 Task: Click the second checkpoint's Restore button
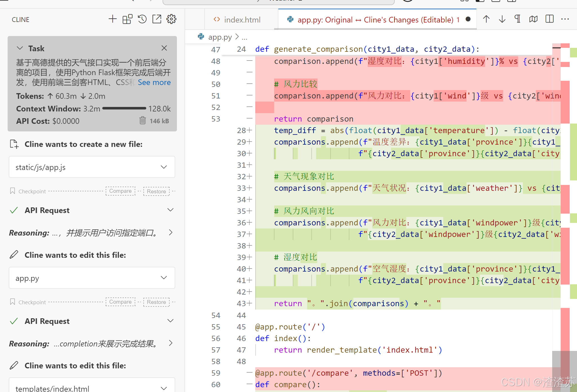click(x=156, y=302)
